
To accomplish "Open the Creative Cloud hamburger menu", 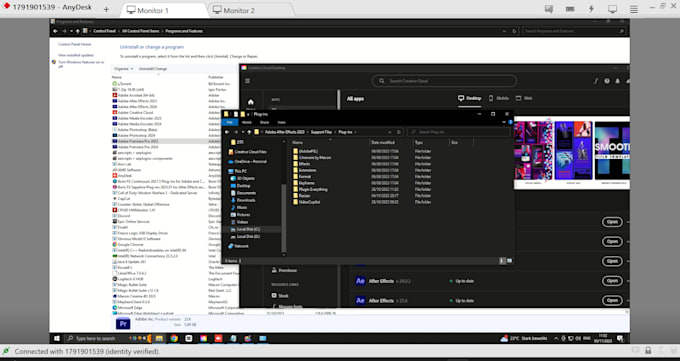I will tap(248, 81).
